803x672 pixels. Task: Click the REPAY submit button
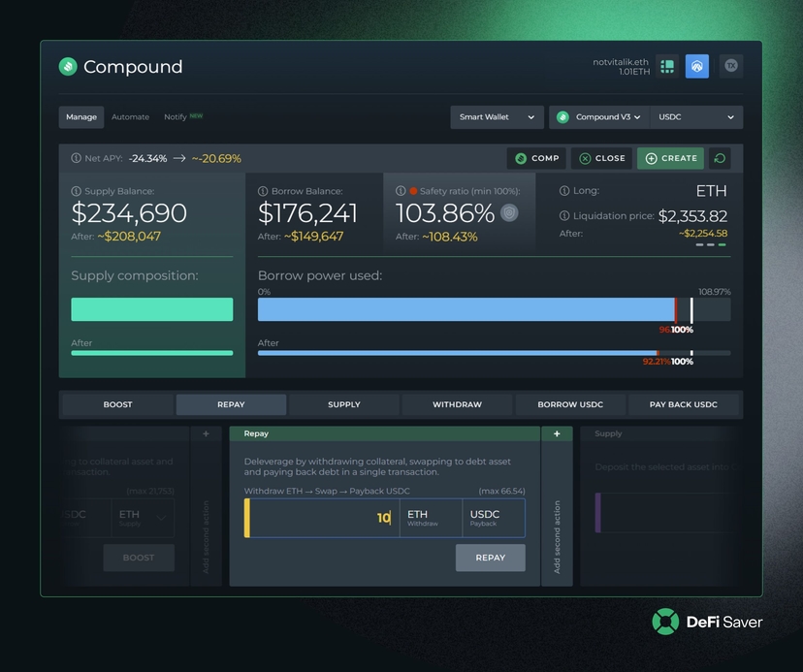click(x=490, y=558)
